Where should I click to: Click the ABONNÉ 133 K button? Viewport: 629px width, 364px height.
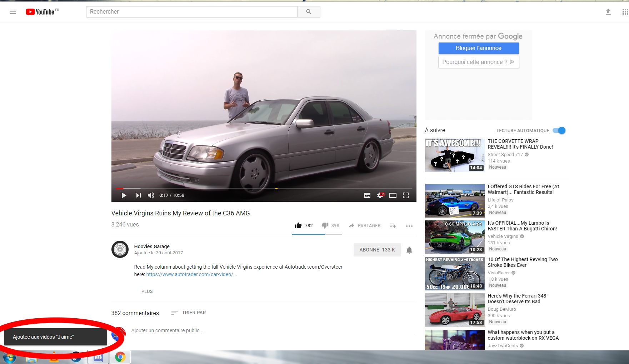(377, 250)
